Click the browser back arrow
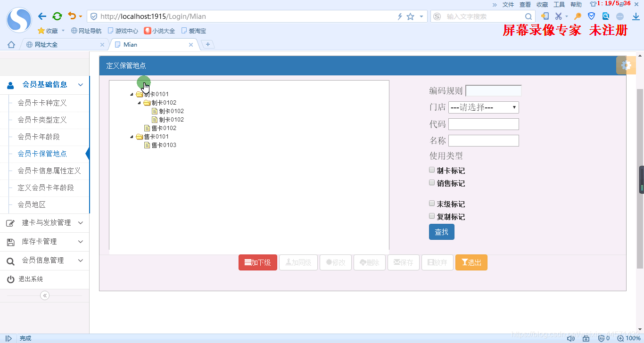Image resolution: width=644 pixels, height=343 pixels. pyautogui.click(x=42, y=16)
